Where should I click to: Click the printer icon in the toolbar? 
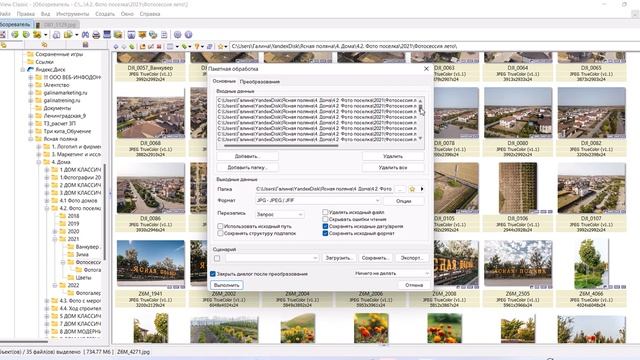pos(96,35)
